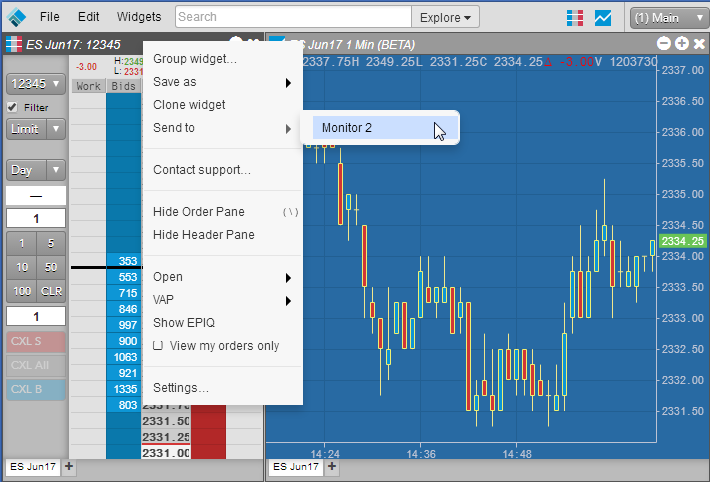Open the 12345 account dropdown
This screenshot has width=710, height=482.
36,84
